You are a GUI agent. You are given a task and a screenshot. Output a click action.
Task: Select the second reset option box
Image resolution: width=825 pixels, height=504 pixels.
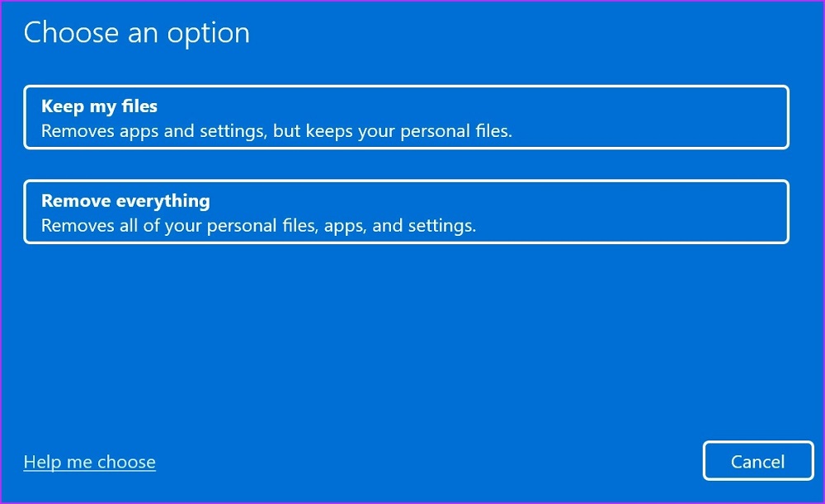click(406, 212)
